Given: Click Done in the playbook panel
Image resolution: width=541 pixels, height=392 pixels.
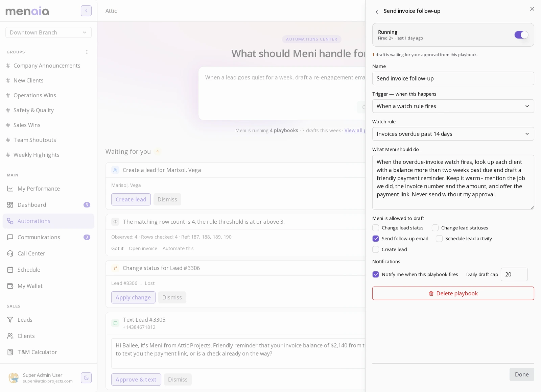Looking at the screenshot, I should 522,374.
